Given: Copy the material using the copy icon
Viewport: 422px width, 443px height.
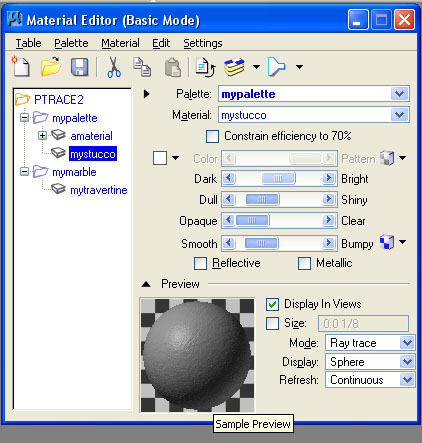Looking at the screenshot, I should click(142, 67).
